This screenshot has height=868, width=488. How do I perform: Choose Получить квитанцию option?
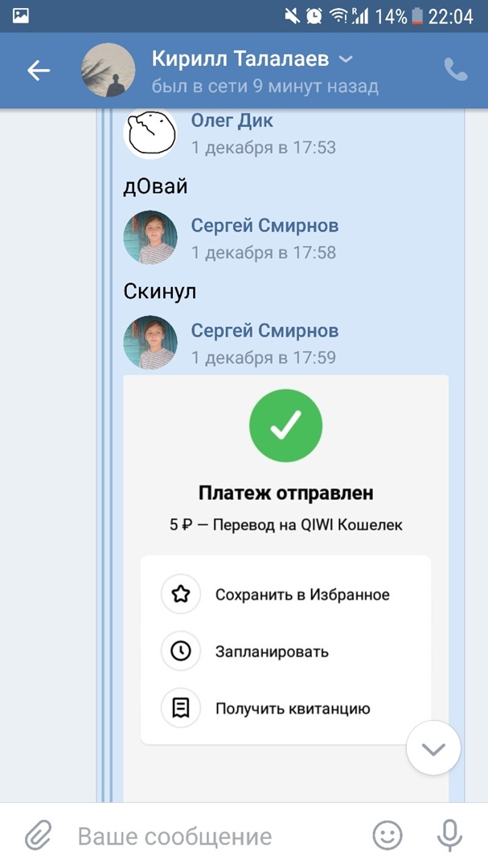tap(293, 708)
